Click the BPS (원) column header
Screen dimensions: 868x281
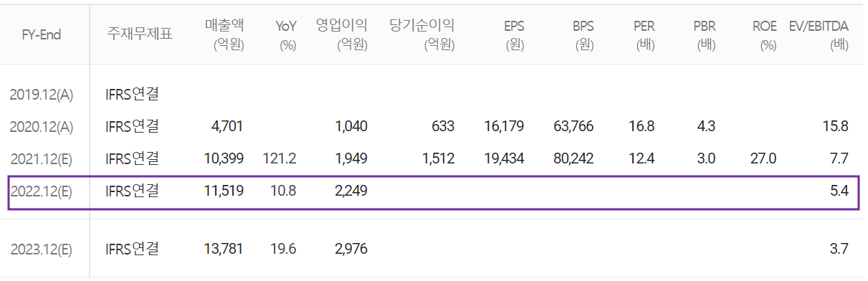pyautogui.click(x=583, y=35)
